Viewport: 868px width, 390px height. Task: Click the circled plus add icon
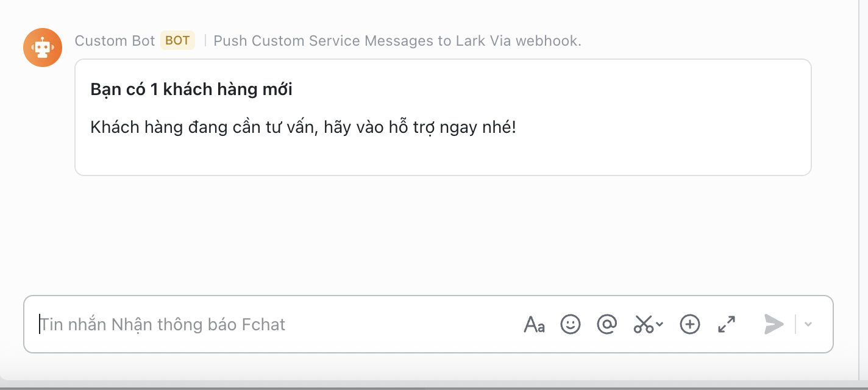(689, 324)
